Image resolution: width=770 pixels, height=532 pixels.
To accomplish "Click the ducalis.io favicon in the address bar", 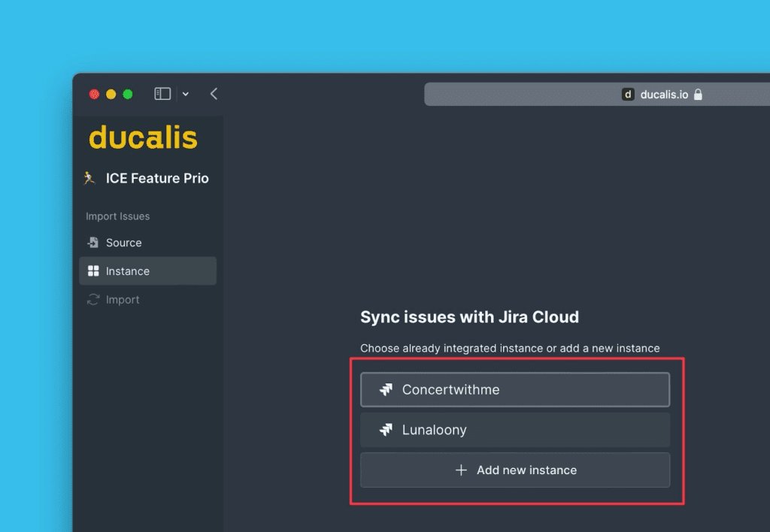I will pos(629,95).
